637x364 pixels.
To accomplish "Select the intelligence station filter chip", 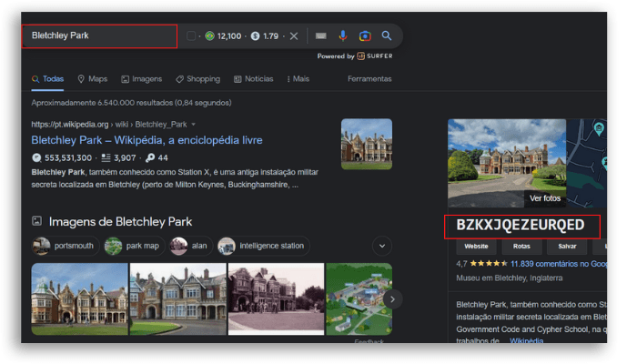I will tap(263, 246).
